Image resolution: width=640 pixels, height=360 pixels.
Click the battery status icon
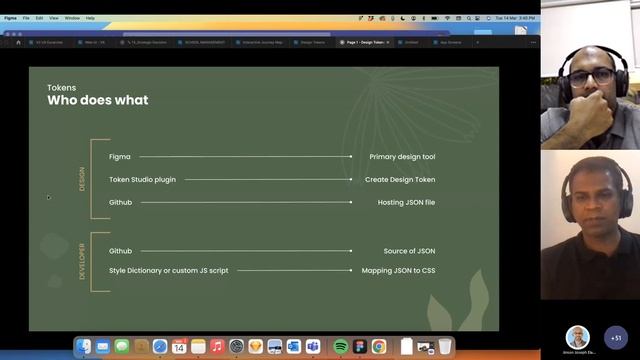[435, 18]
